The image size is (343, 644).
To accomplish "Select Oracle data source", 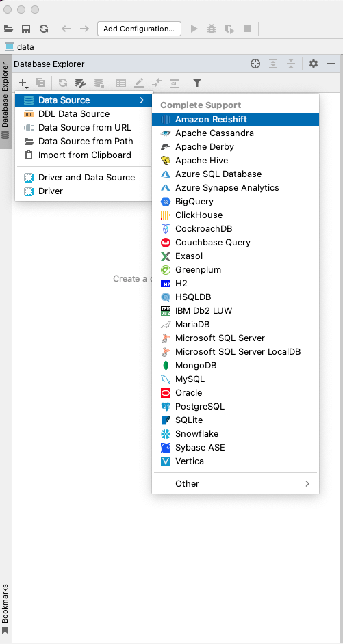I will [236, 392].
